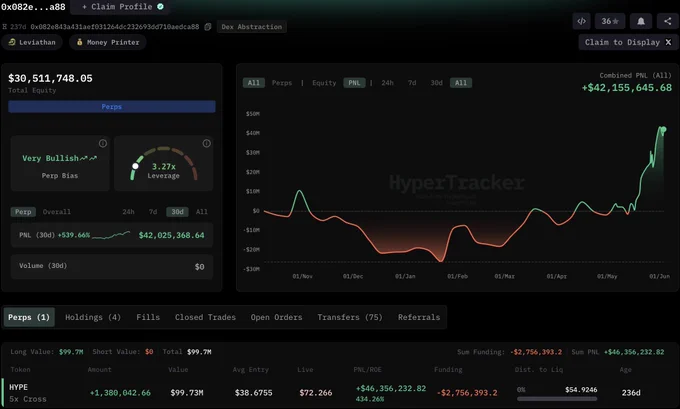Switch to the Fills tab
The width and height of the screenshot is (680, 409).
pos(148,317)
